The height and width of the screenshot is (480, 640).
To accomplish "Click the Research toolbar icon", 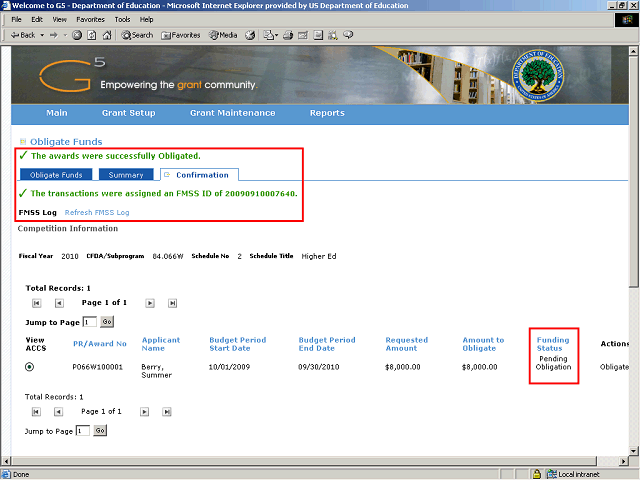I will tap(333, 36).
